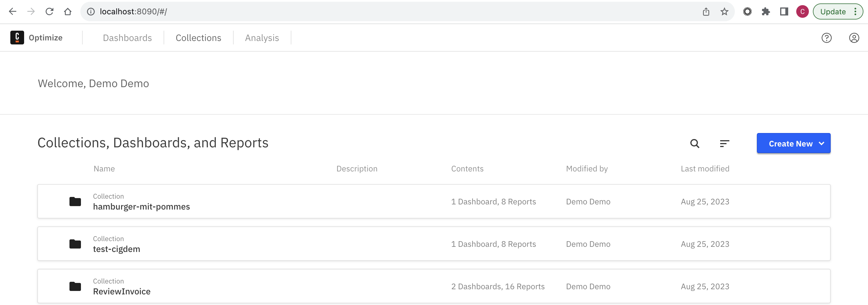Go to the Analysis tab
Image resolution: width=868 pixels, height=305 pixels.
tap(262, 38)
